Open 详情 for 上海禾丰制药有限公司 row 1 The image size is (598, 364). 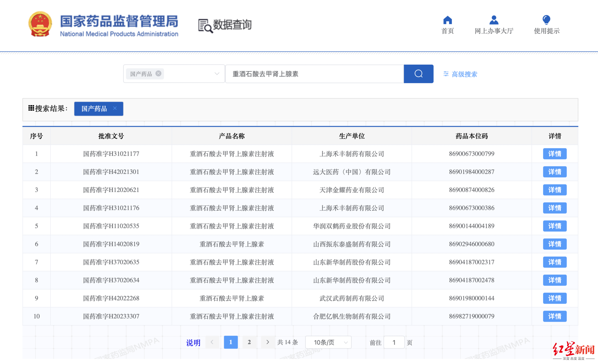[x=555, y=154]
